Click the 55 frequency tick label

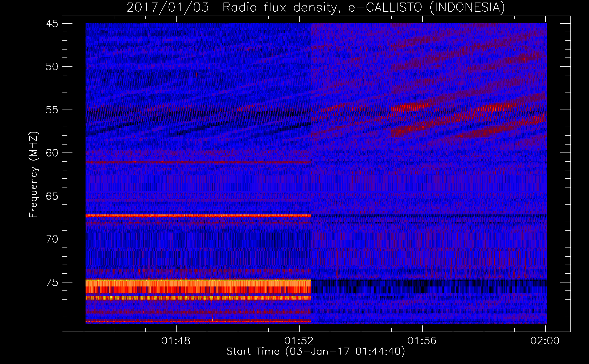tap(52, 110)
